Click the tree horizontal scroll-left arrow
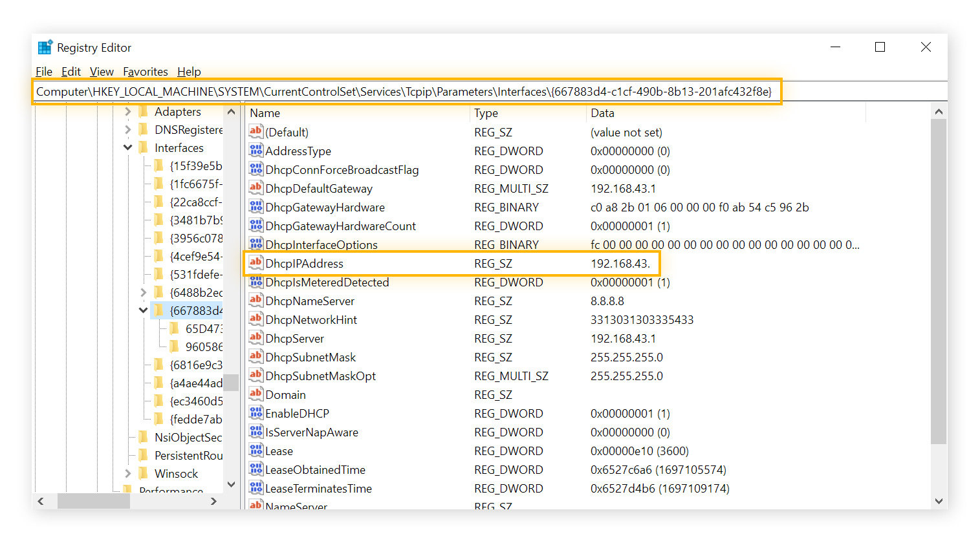The height and width of the screenshot is (543, 980). [41, 501]
